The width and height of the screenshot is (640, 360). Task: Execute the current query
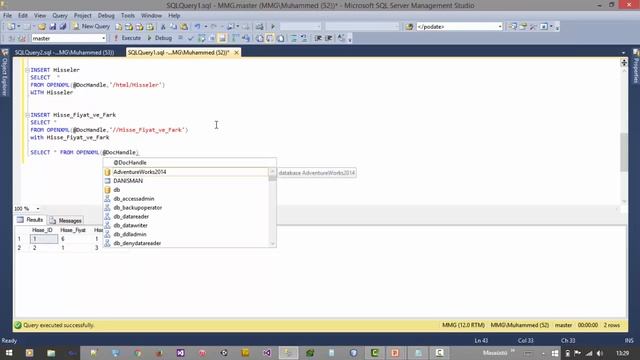[127, 38]
